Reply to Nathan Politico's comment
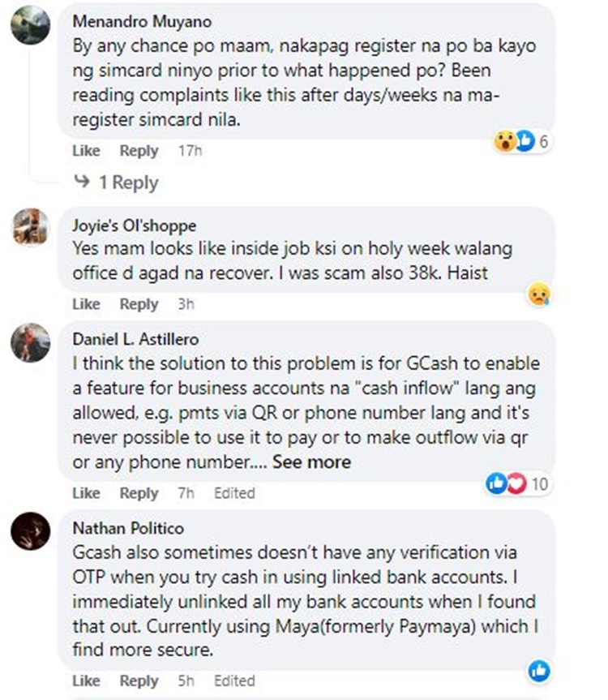This screenshot has height=700, width=608. coord(139,681)
